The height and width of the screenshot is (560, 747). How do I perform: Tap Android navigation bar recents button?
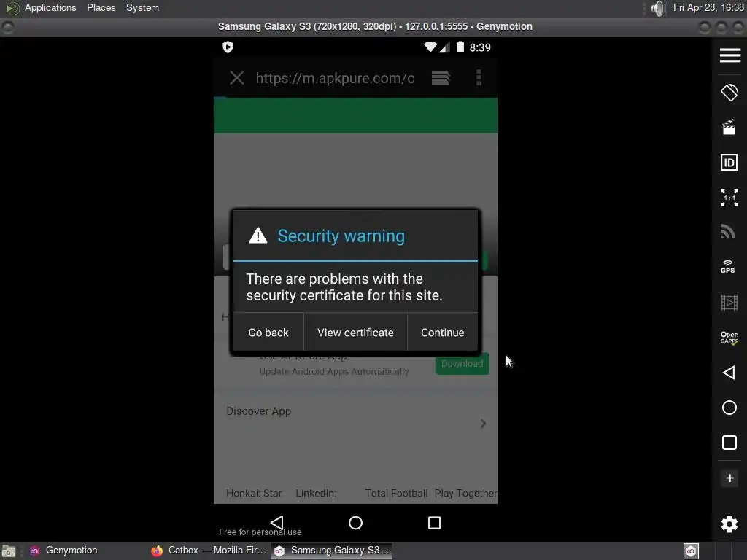[434, 523]
